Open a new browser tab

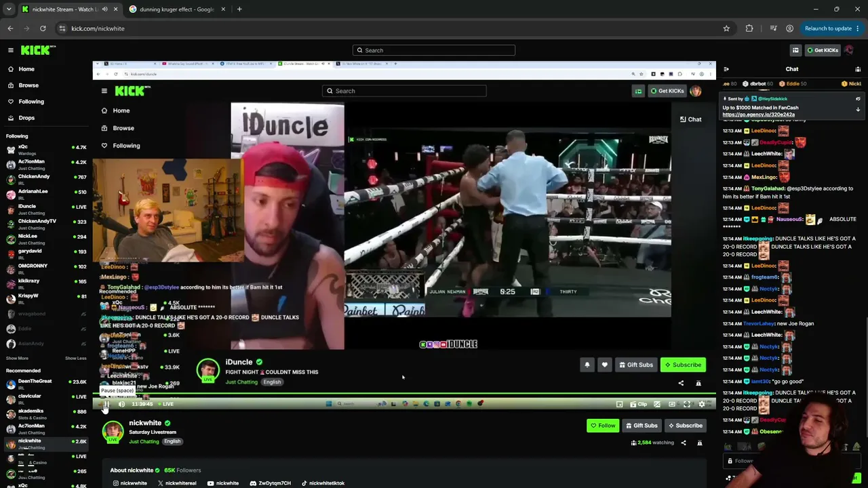[239, 9]
